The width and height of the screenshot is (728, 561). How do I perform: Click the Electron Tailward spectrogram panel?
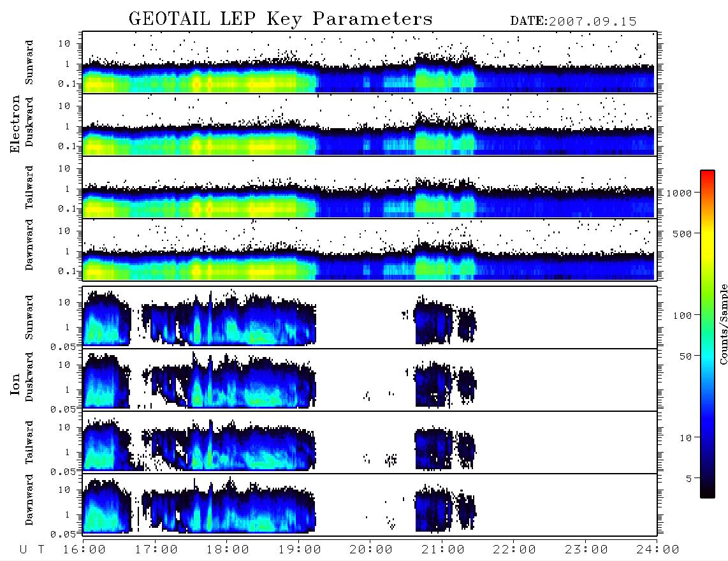pyautogui.click(x=370, y=187)
